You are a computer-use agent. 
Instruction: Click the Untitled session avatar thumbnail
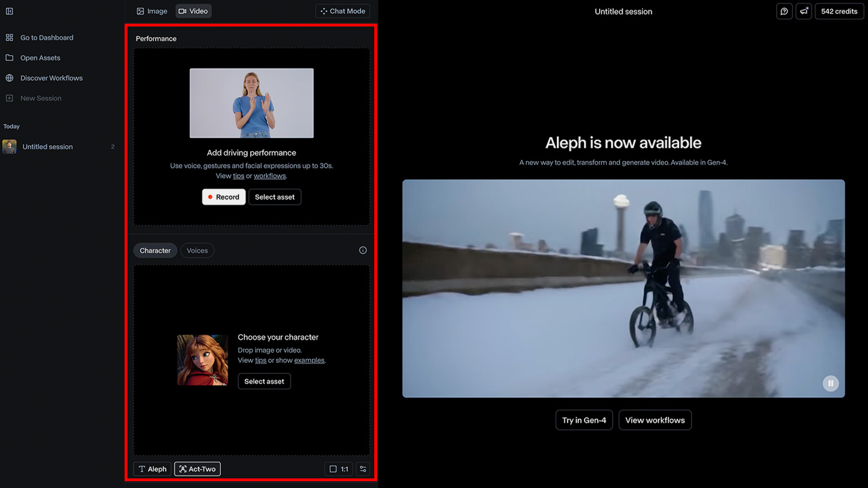tap(10, 147)
